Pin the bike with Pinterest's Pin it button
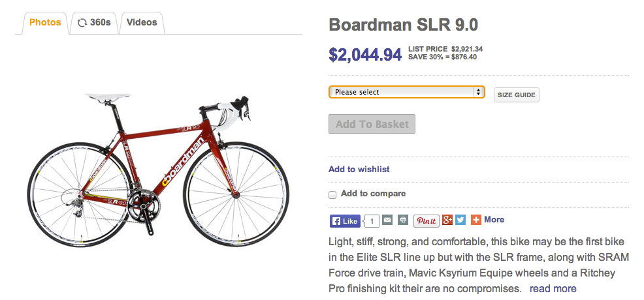Image resolution: width=644 pixels, height=300 pixels. click(426, 220)
